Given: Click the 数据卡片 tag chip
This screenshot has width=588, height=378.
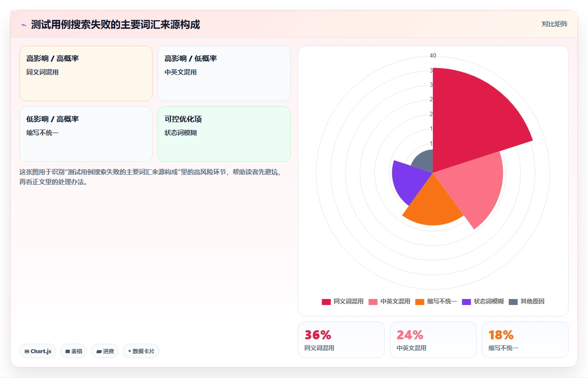Looking at the screenshot, I should pos(141,351).
